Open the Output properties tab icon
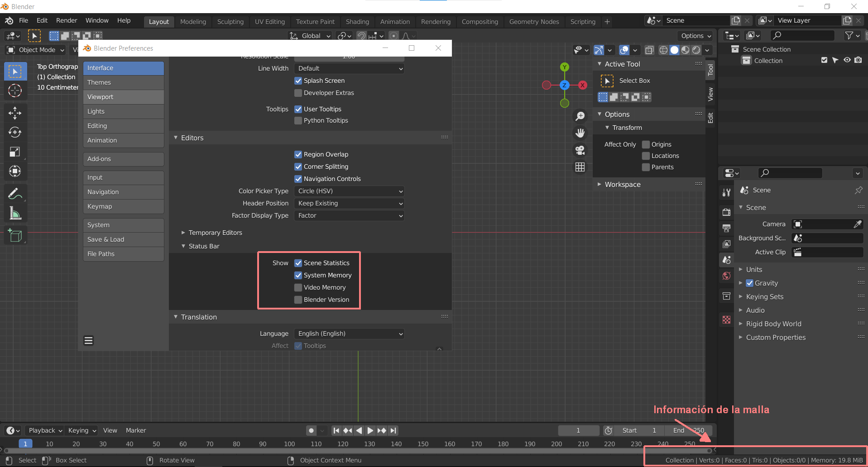This screenshot has height=467, width=868. pos(727,228)
